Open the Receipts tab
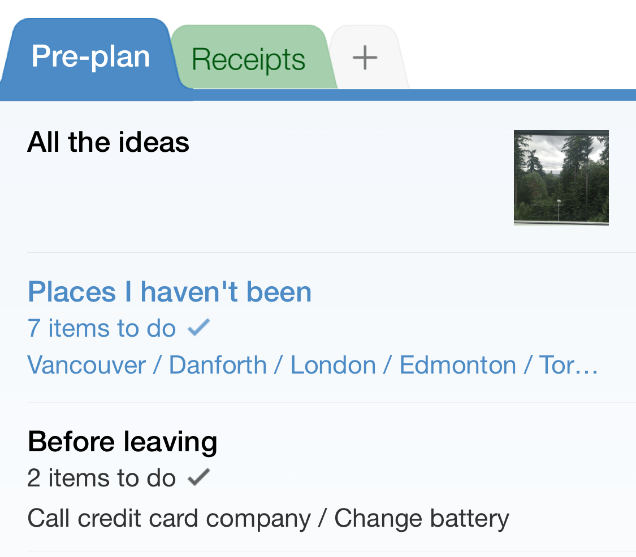 [x=248, y=59]
